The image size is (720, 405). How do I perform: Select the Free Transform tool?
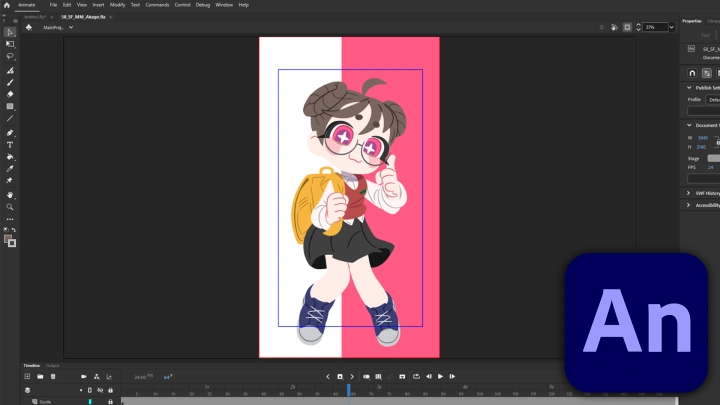(10, 44)
